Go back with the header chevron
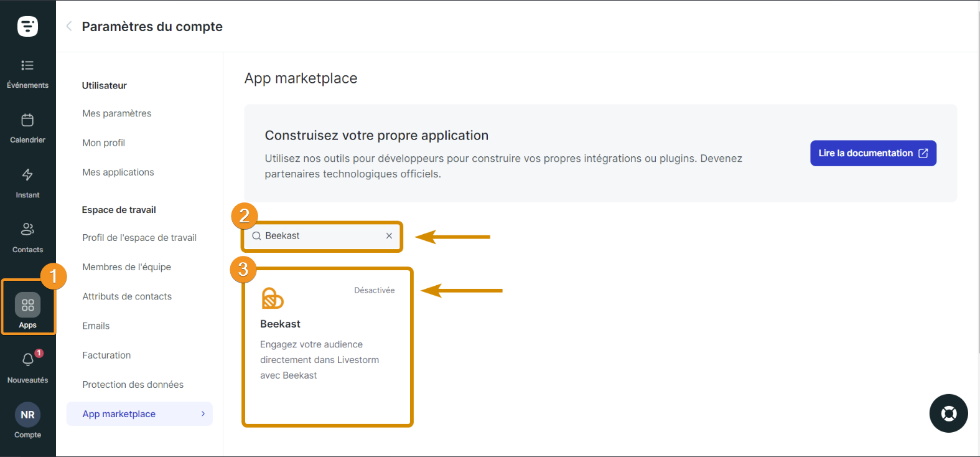This screenshot has width=980, height=457. coord(69,26)
